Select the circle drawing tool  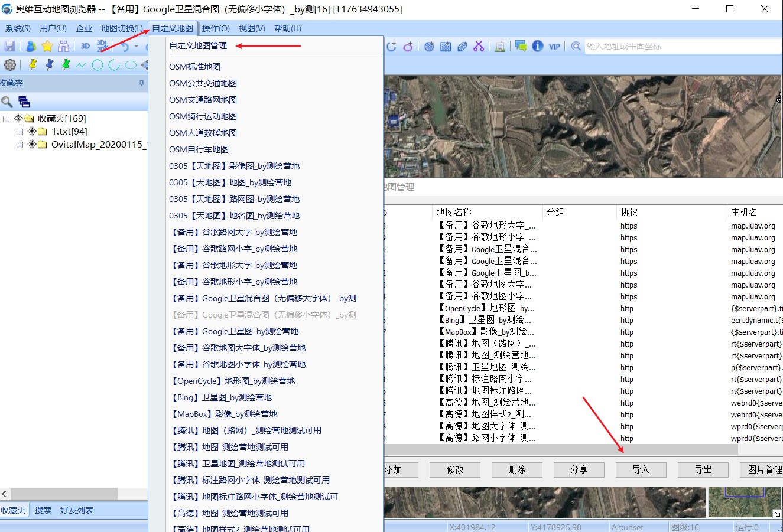click(x=98, y=65)
